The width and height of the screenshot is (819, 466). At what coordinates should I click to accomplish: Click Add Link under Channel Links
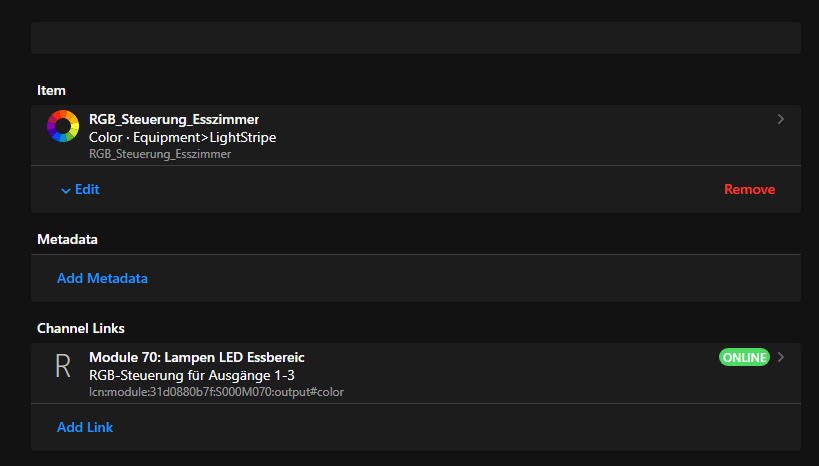pyautogui.click(x=85, y=427)
